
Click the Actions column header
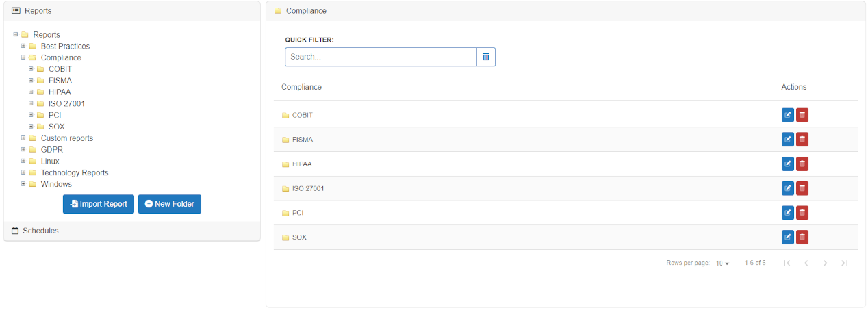tap(794, 87)
